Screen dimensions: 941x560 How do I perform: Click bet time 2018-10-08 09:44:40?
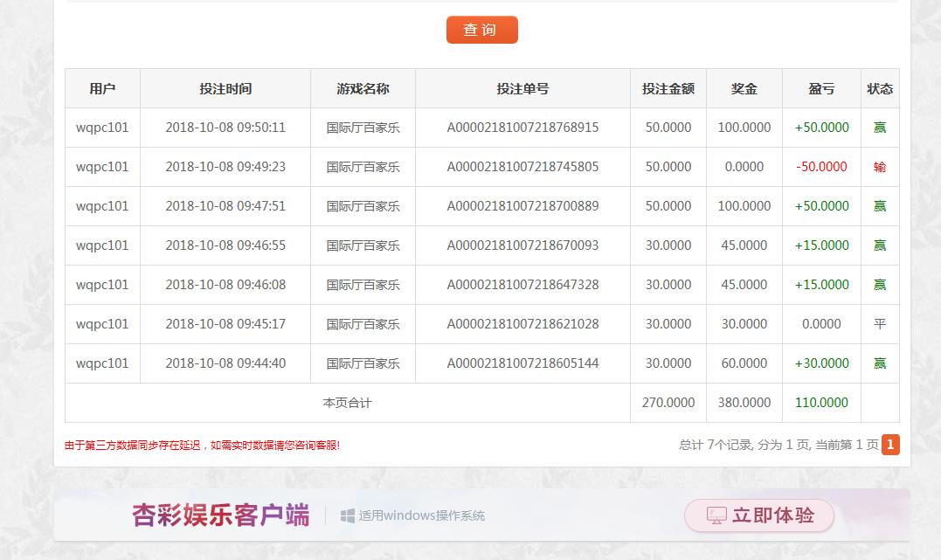[225, 363]
